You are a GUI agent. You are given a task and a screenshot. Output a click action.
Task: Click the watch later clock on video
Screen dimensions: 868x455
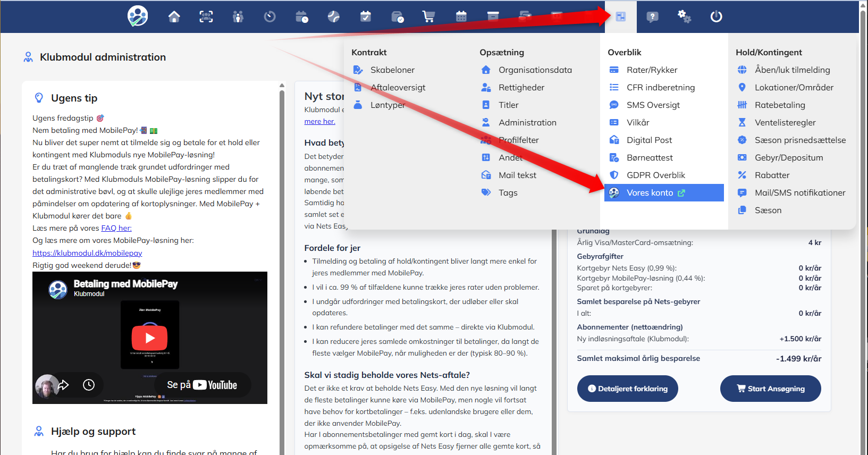pos(89,385)
